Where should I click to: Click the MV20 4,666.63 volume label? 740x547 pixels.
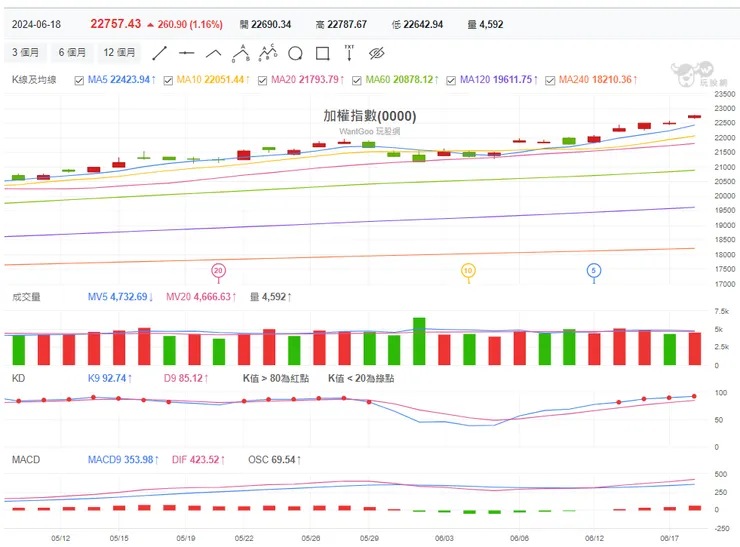click(x=201, y=297)
